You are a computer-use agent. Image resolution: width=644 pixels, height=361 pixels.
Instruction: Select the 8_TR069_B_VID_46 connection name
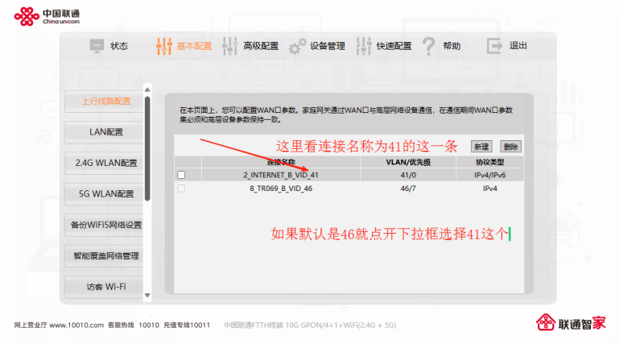coord(281,189)
